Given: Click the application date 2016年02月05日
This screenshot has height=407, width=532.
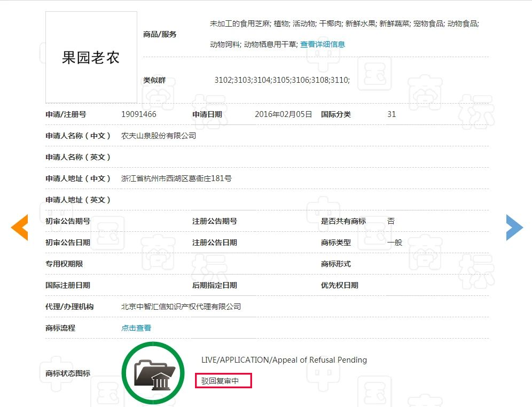Looking at the screenshot, I should 283,114.
